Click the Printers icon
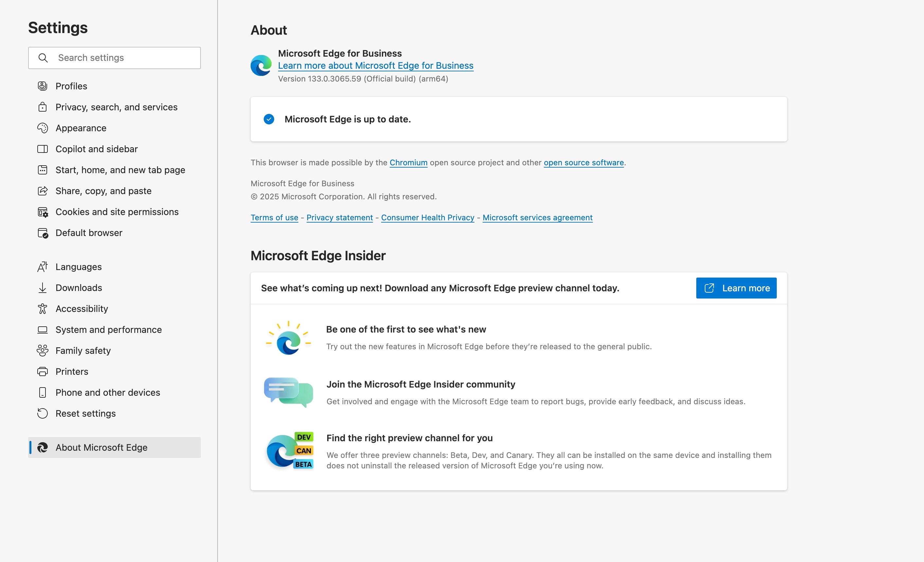Image resolution: width=924 pixels, height=562 pixels. [x=43, y=372]
